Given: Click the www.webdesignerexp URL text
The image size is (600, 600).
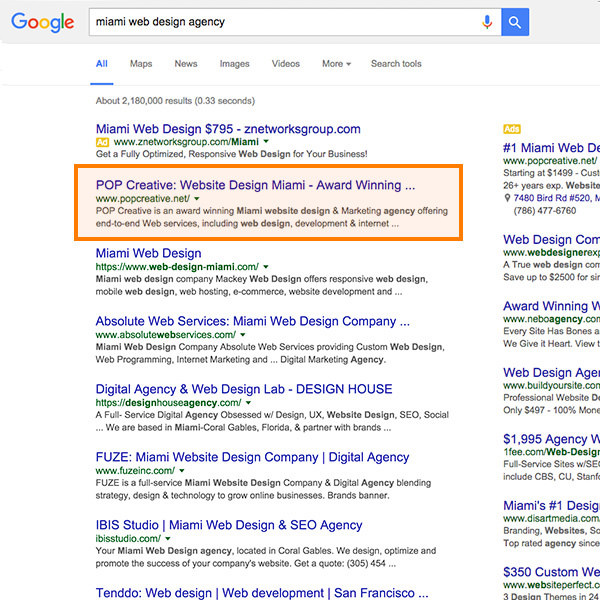Looking at the screenshot, I should [x=551, y=253].
